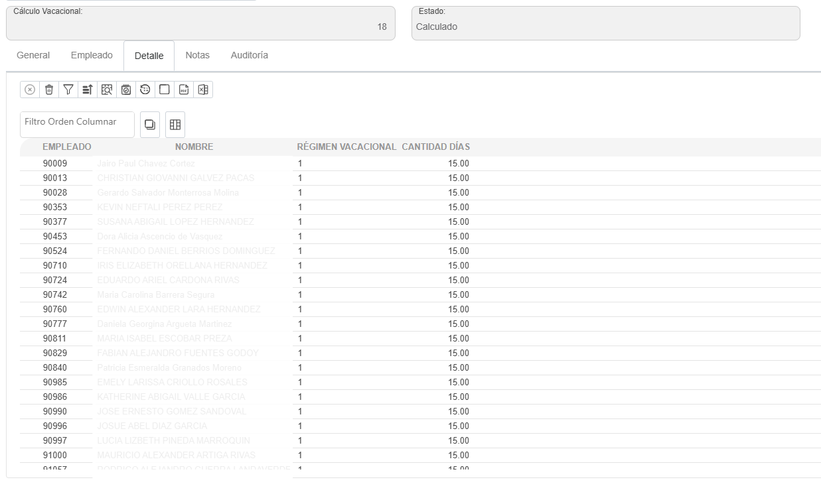Click the sort ascending icon

coord(87,90)
